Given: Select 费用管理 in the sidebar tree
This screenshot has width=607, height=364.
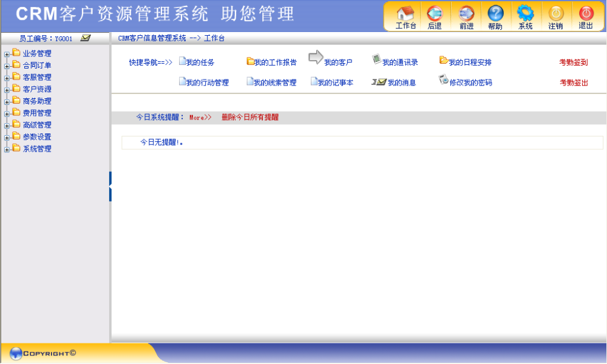Looking at the screenshot, I should click(37, 113).
